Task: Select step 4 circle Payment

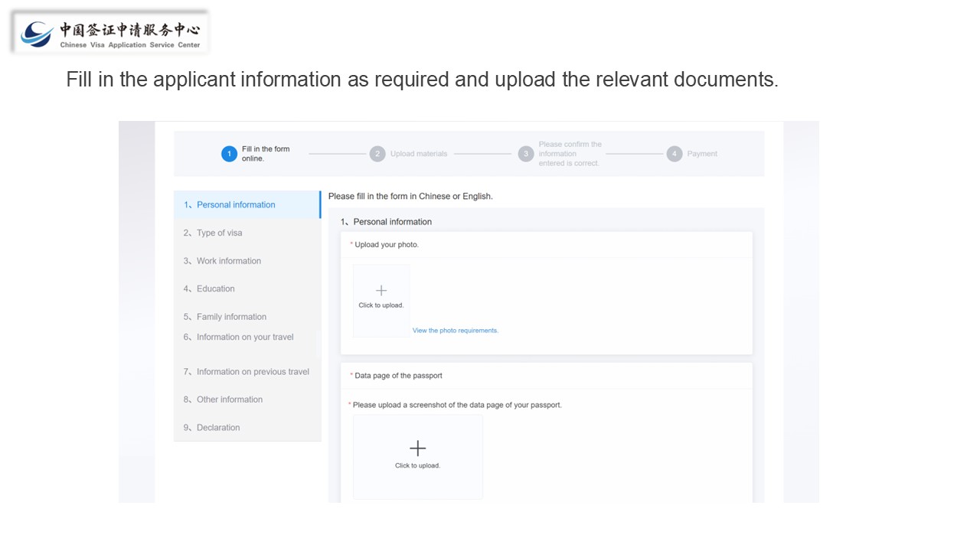Action: click(674, 154)
